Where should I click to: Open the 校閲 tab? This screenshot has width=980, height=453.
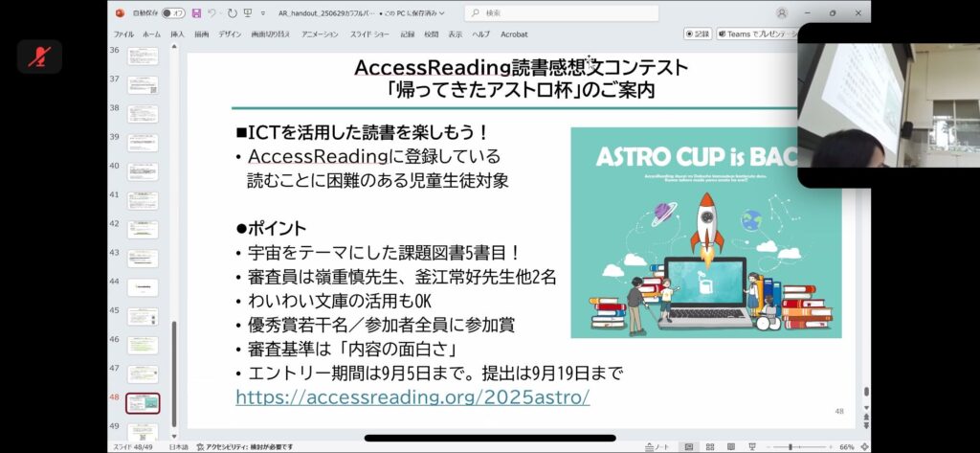click(x=432, y=34)
